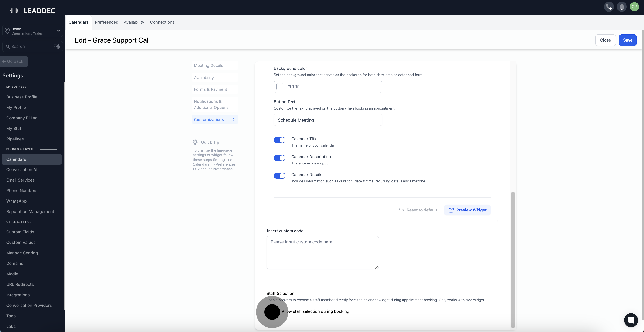This screenshot has height=332, width=644.
Task: Open the notifications bell
Action: point(621,7)
